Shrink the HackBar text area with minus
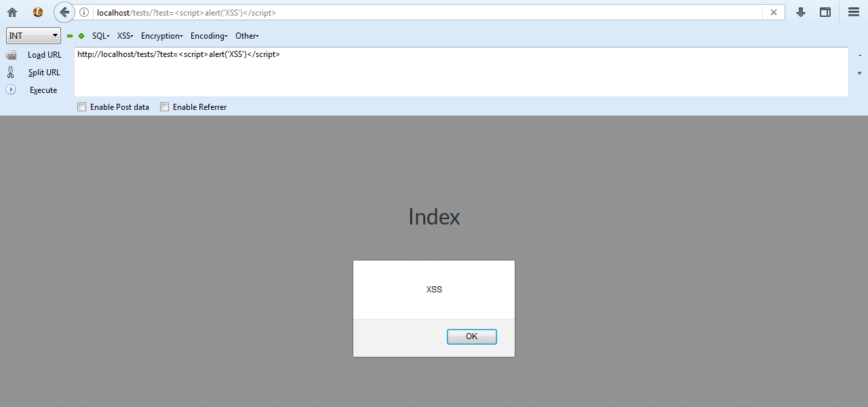The width and height of the screenshot is (868, 407). [x=860, y=55]
